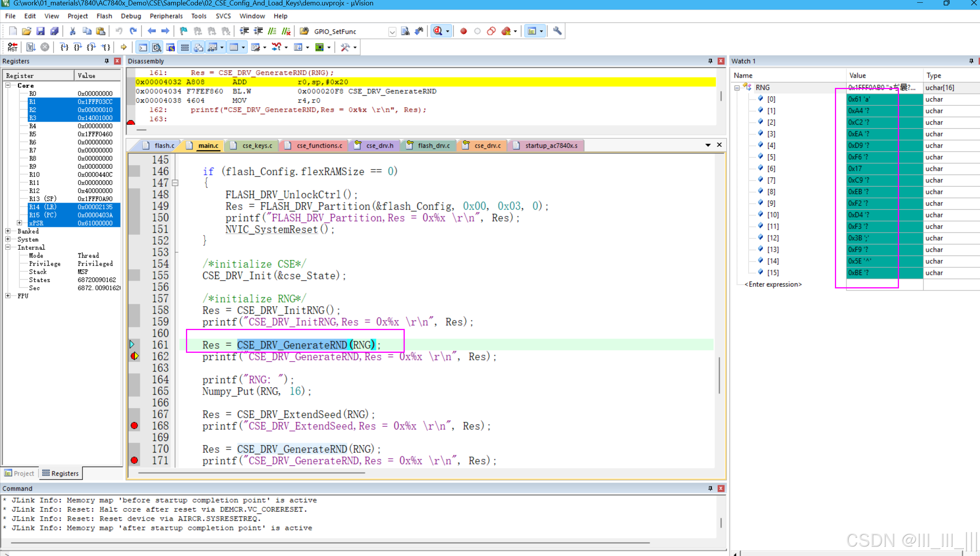Click the Insert/Remove Breakpoint red dot icon
The width and height of the screenshot is (980, 556).
(x=463, y=31)
